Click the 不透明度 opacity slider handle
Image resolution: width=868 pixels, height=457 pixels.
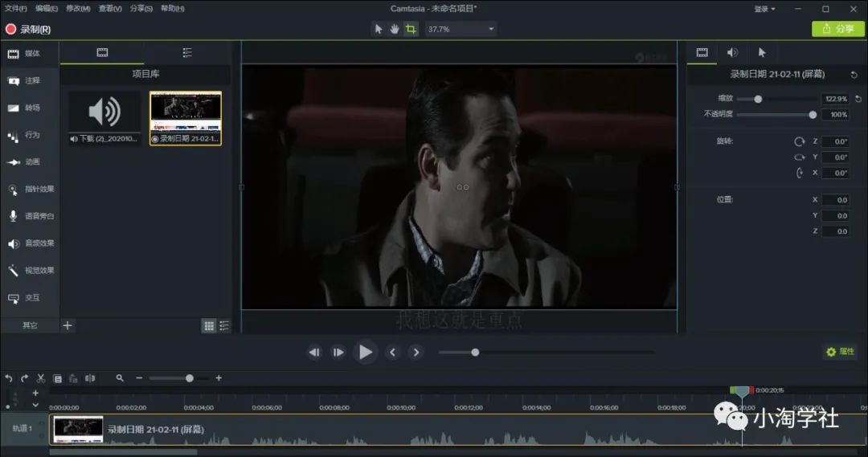click(813, 115)
